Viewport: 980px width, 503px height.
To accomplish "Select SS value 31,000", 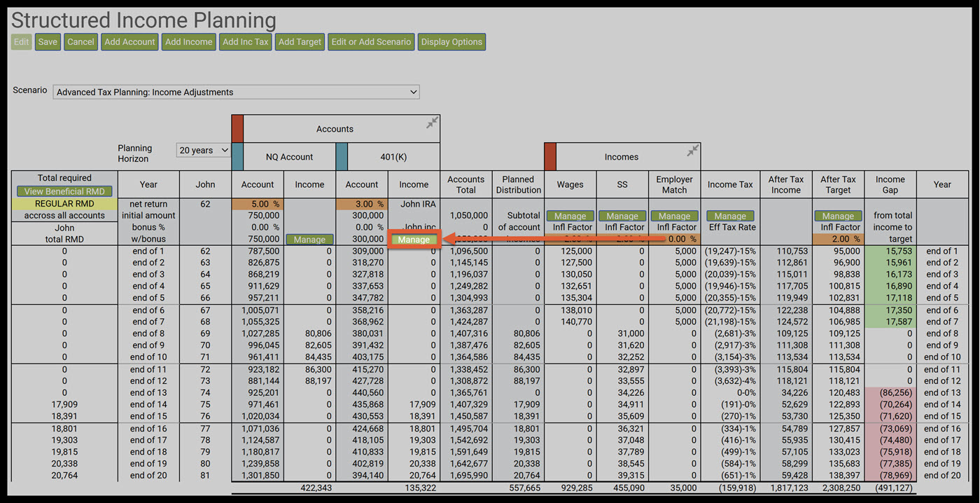I will 631,333.
